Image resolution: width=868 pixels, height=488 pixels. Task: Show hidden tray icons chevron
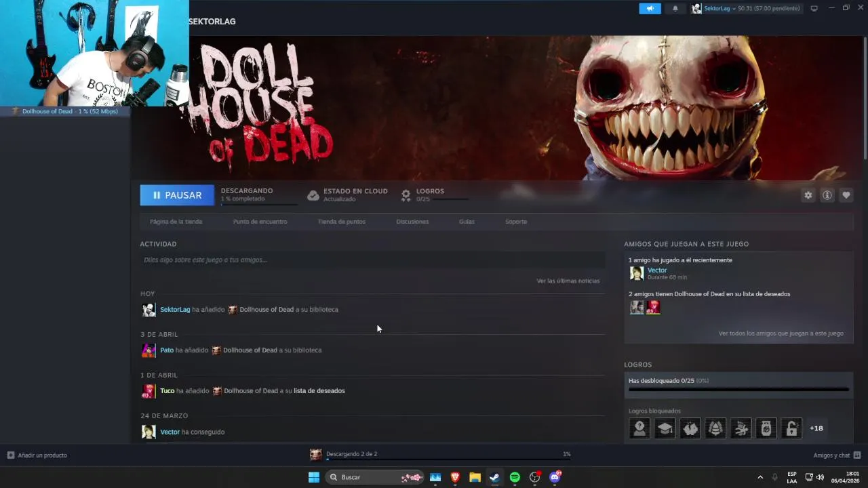click(760, 477)
